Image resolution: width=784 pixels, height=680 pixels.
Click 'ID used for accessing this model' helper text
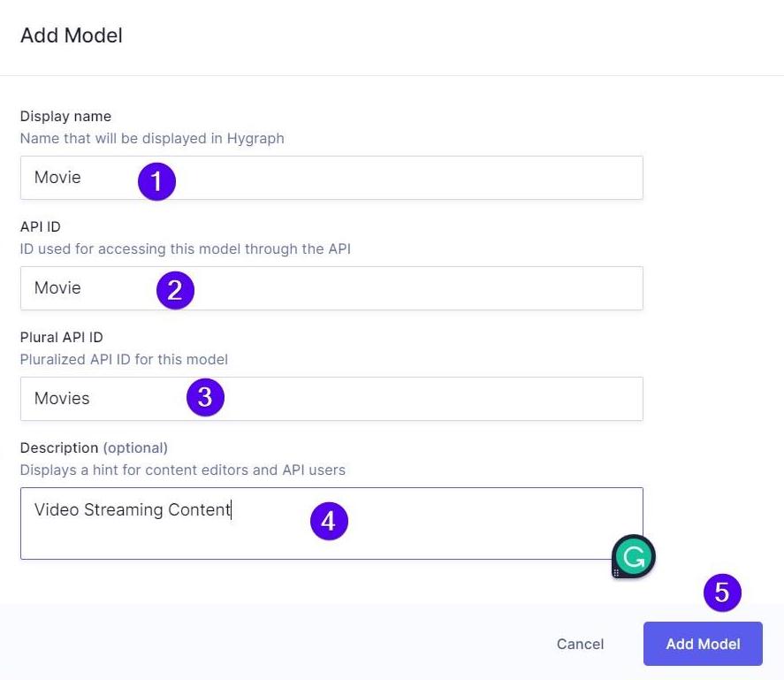coord(185,248)
